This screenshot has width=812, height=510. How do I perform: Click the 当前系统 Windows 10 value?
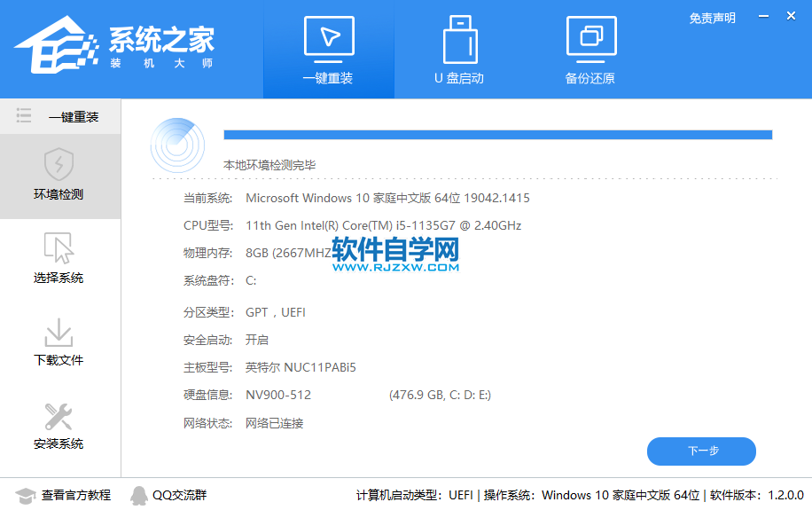pyautogui.click(x=387, y=198)
